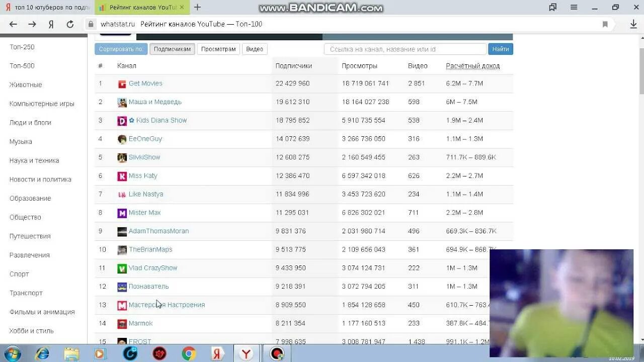The height and width of the screenshot is (362, 644).
Task: Click the Познаватель channel avatar
Action: pyautogui.click(x=122, y=287)
